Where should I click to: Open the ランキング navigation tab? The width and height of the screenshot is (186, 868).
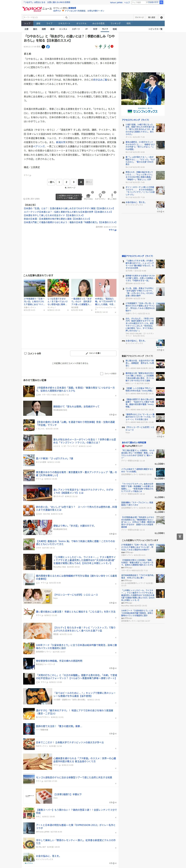(115, 24)
